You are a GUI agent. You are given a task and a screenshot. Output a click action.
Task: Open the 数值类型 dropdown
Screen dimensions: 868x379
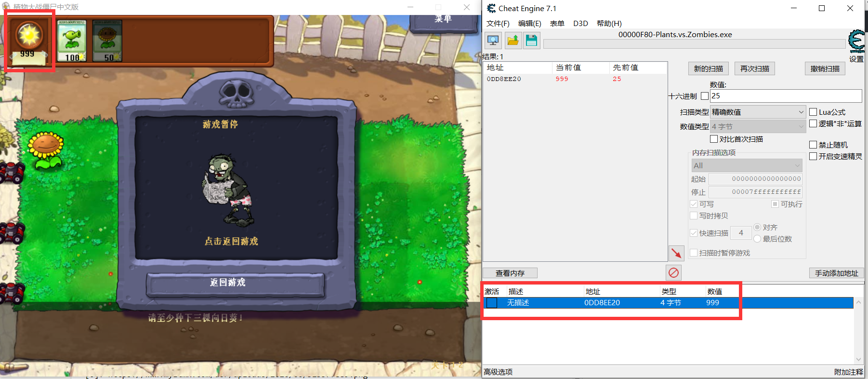pos(758,126)
